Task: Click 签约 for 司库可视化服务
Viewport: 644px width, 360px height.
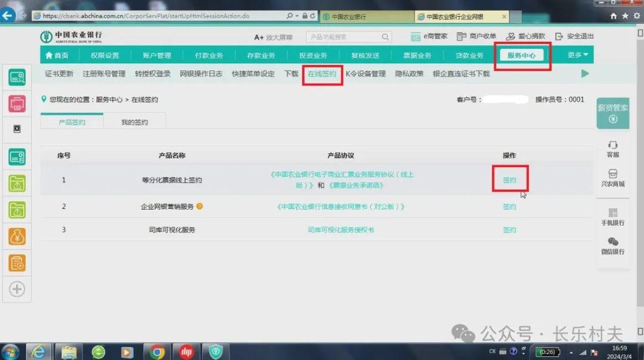Action: point(509,230)
